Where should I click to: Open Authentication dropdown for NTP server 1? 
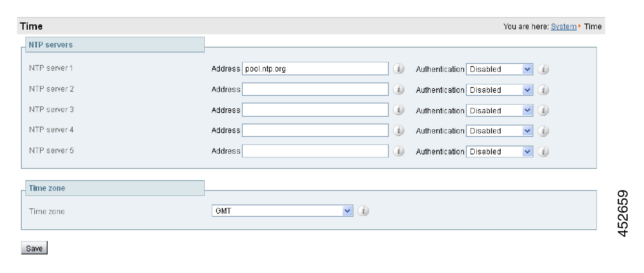[x=499, y=69]
